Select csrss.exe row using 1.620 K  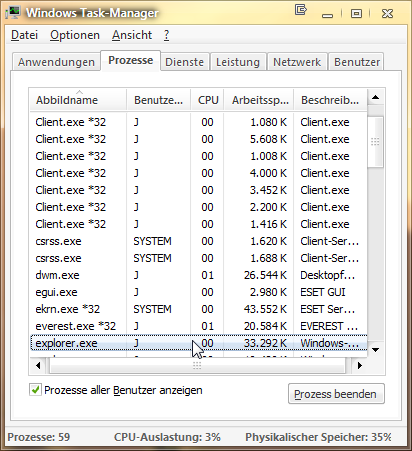(x=199, y=241)
